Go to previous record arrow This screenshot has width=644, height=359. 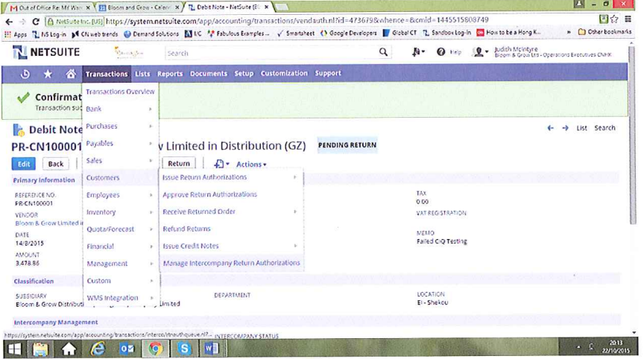click(550, 128)
